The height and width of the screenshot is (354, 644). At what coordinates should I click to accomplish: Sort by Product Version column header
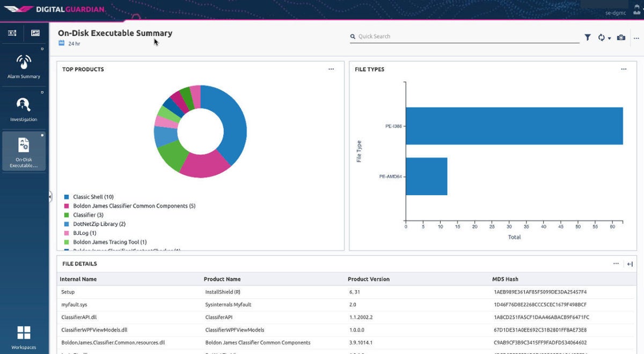369,279
